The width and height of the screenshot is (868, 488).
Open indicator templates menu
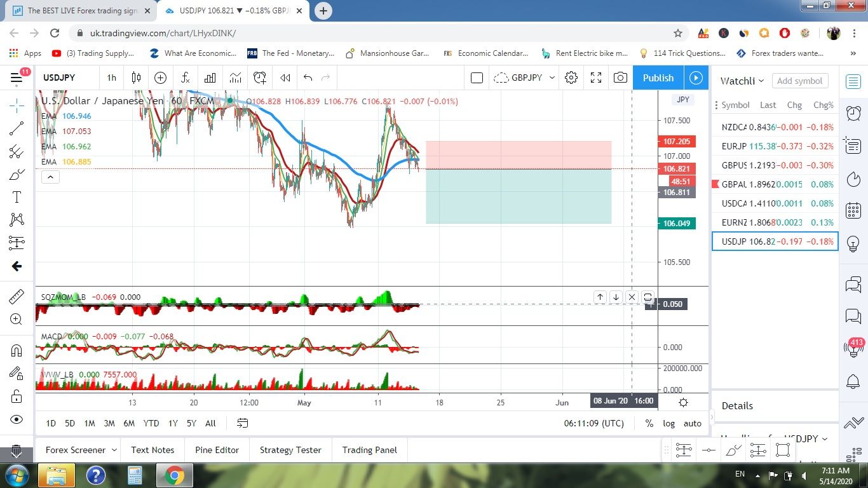(x=235, y=78)
